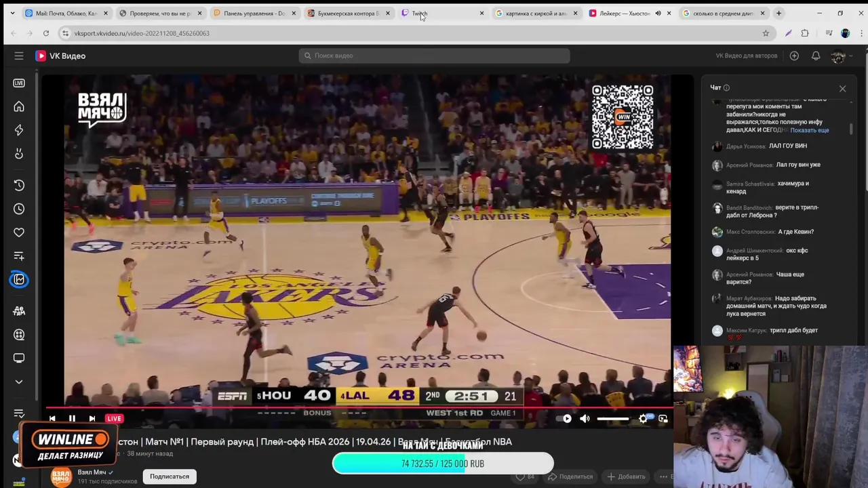Open the tab search dropdown arrow
Image resolution: width=868 pixels, height=488 pixels.
coord(12,13)
